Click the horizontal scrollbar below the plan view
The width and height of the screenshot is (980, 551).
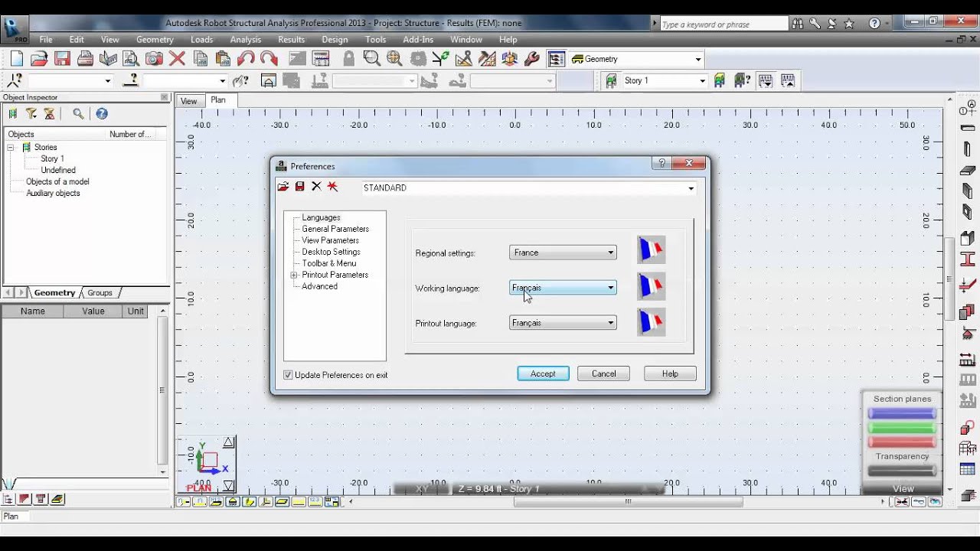click(x=628, y=502)
